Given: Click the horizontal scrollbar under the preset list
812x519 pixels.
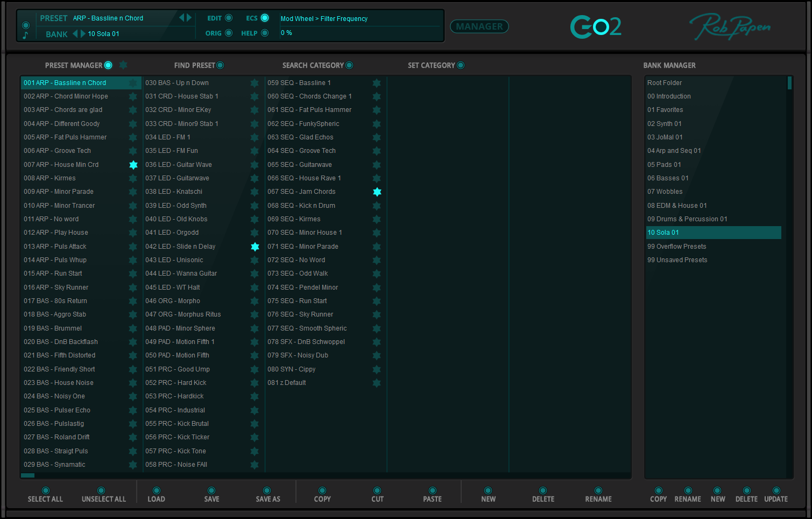Looking at the screenshot, I should pyautogui.click(x=27, y=475).
